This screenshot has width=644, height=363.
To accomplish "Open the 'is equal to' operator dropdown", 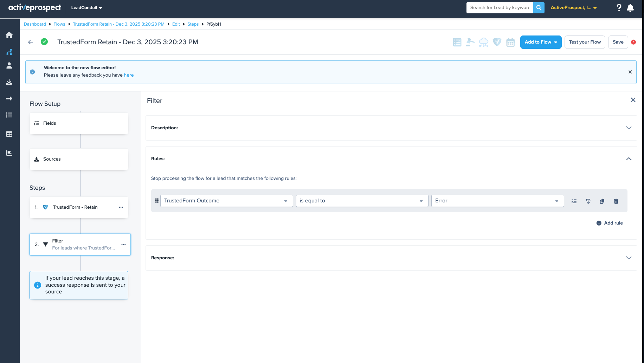I will tap(362, 201).
